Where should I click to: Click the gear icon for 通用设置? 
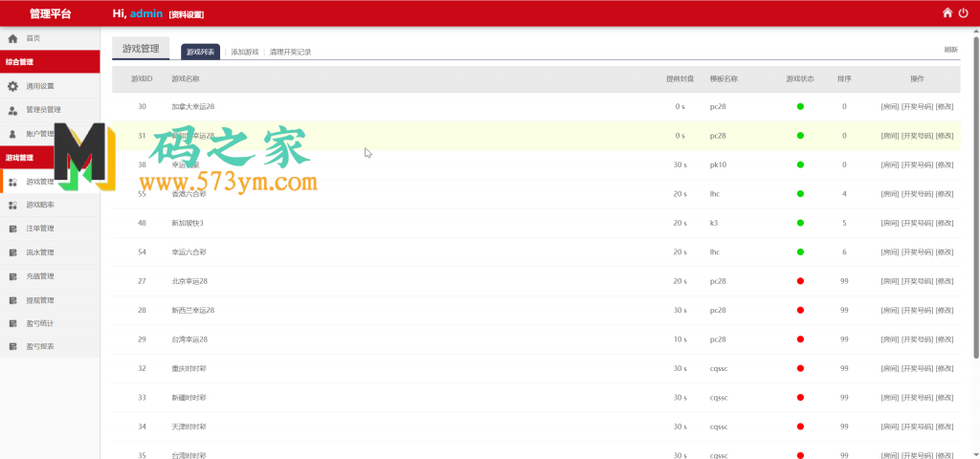click(x=12, y=86)
